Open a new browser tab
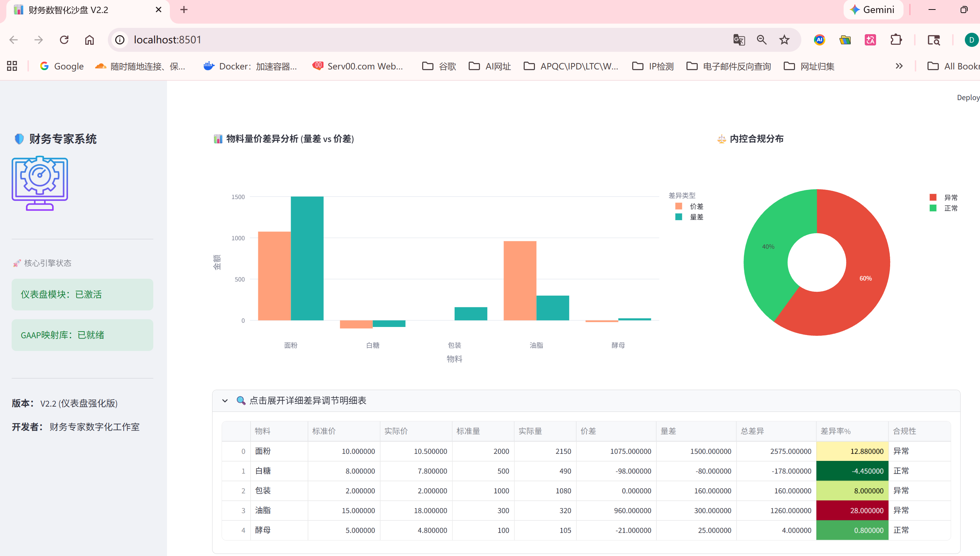Image resolution: width=980 pixels, height=556 pixels. [184, 10]
